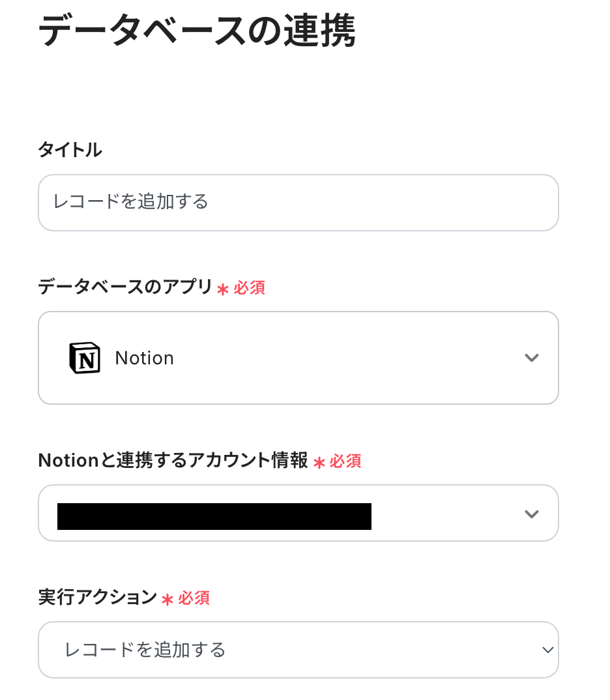The width and height of the screenshot is (610, 700).
Task: Click the blacked-out account name
Action: pyautogui.click(x=214, y=516)
